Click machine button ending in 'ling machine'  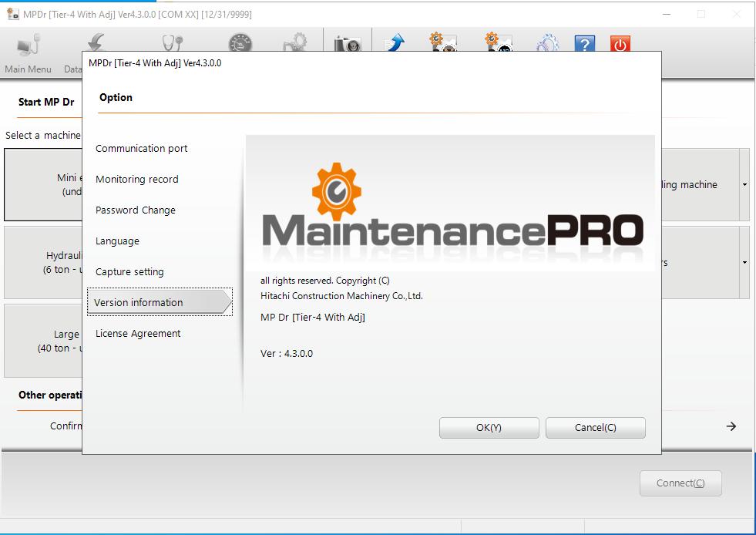(x=700, y=185)
